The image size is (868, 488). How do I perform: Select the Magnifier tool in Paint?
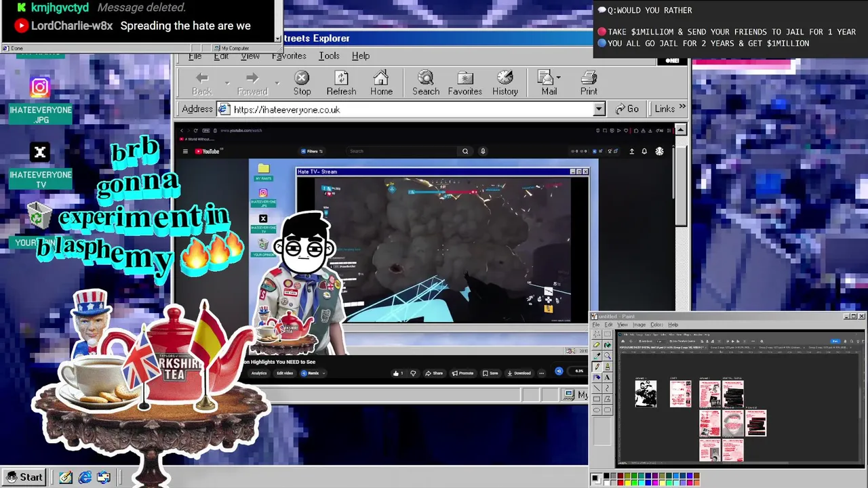click(x=608, y=356)
